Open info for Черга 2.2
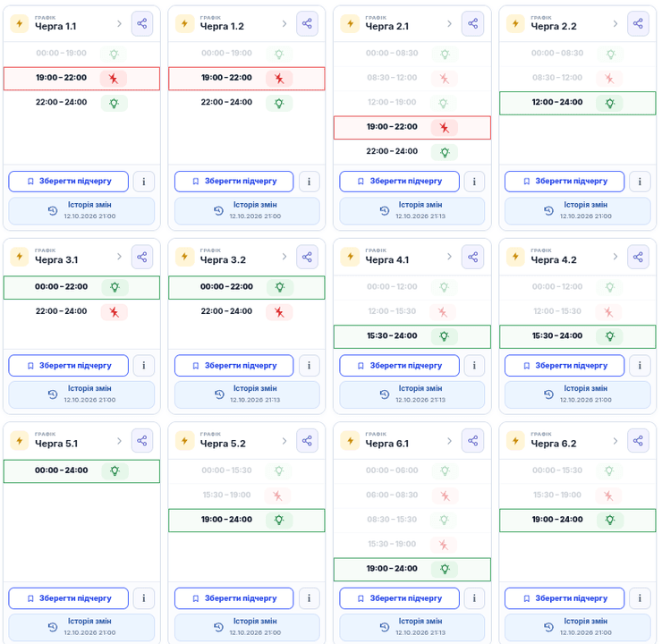Viewport: 662px width, 644px height. tap(640, 182)
